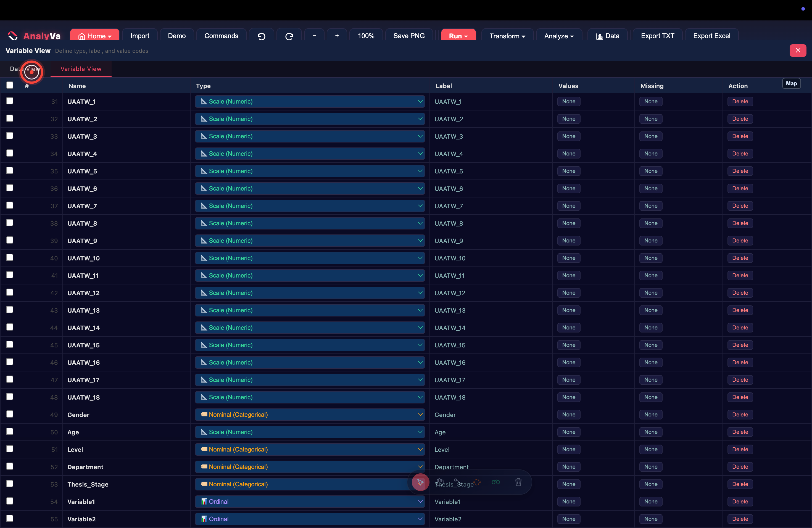Delete the Thesis_Stage variable
812x528 pixels.
740,484
